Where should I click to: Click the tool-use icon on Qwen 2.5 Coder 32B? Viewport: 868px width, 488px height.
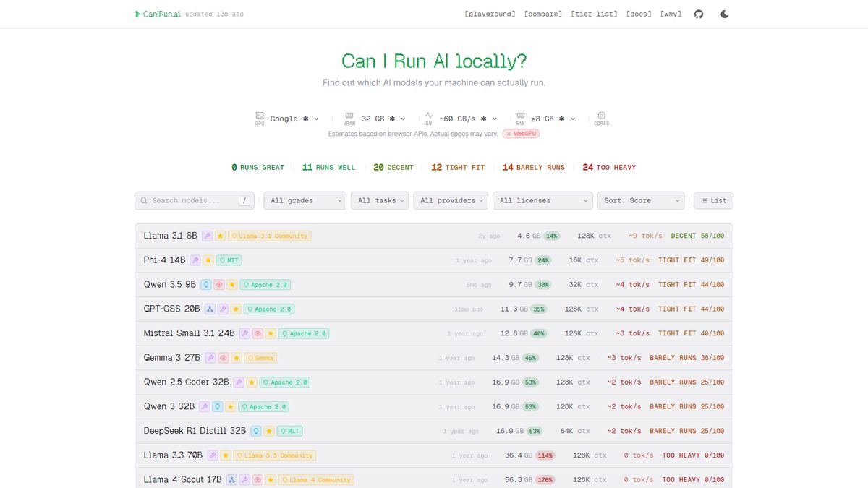(x=239, y=382)
